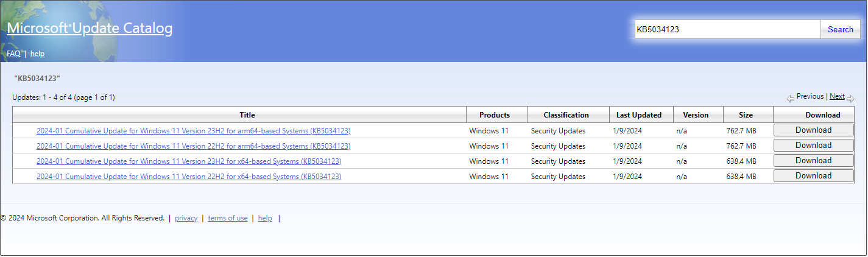
Task: Click n/a version in 22H2 x64 row
Action: (682, 177)
